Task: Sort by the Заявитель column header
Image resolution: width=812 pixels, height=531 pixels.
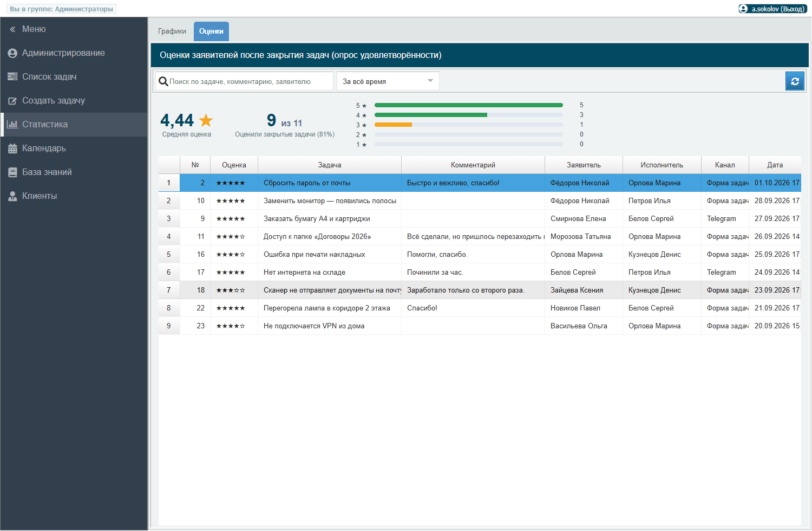Action: (584, 165)
